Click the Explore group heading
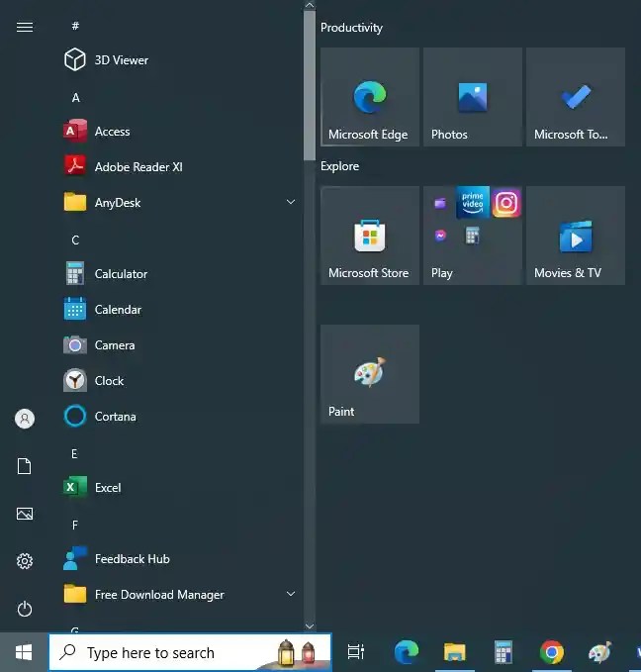 [x=339, y=166]
